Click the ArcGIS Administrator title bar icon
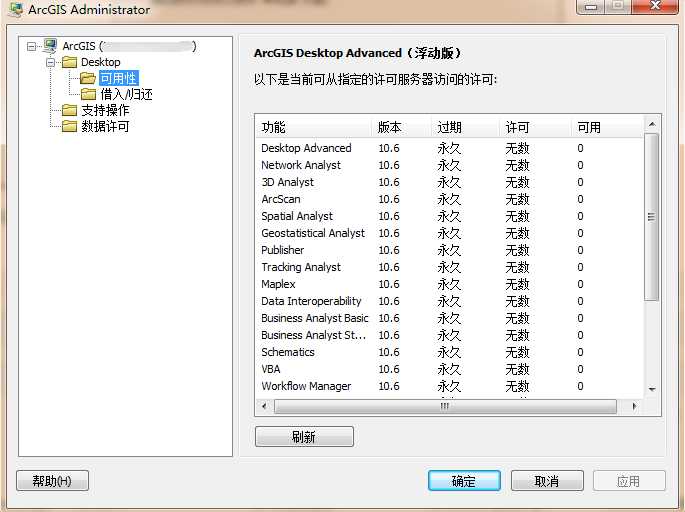The height and width of the screenshot is (512, 685). (15, 10)
